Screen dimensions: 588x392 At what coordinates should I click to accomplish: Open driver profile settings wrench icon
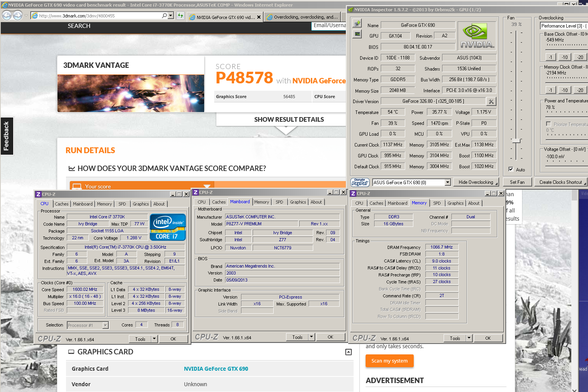[491, 101]
